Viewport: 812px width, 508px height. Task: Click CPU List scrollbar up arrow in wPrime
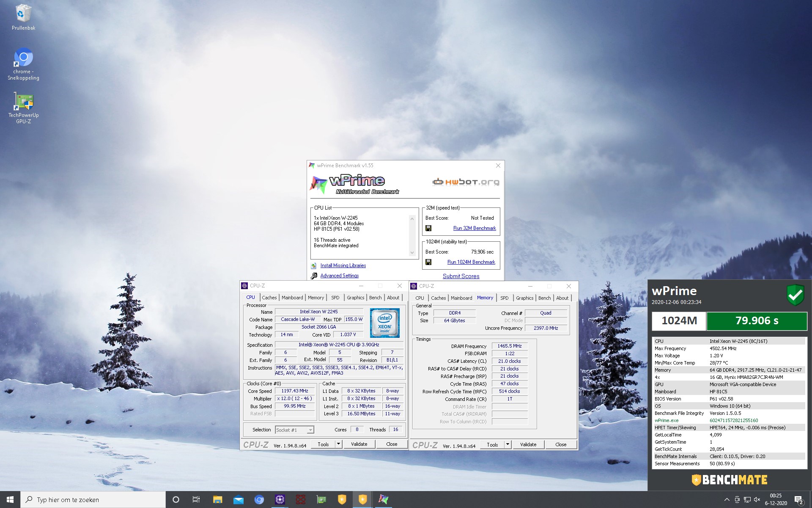pos(412,219)
